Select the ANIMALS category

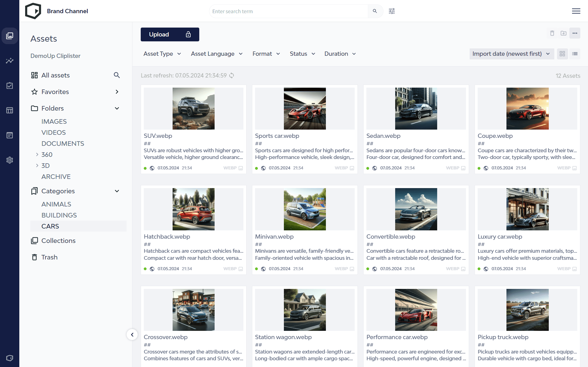[x=56, y=204]
